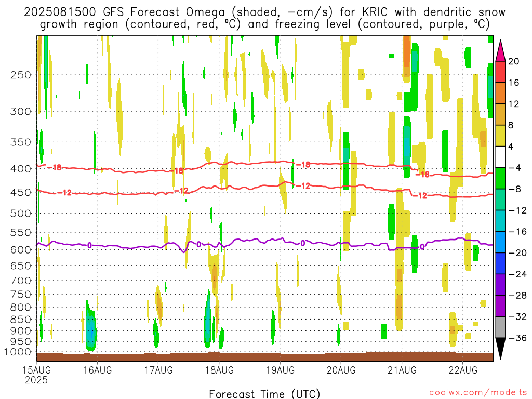
Task: Click the purple -24 to -28 colorbar swatch
Action: click(x=500, y=285)
